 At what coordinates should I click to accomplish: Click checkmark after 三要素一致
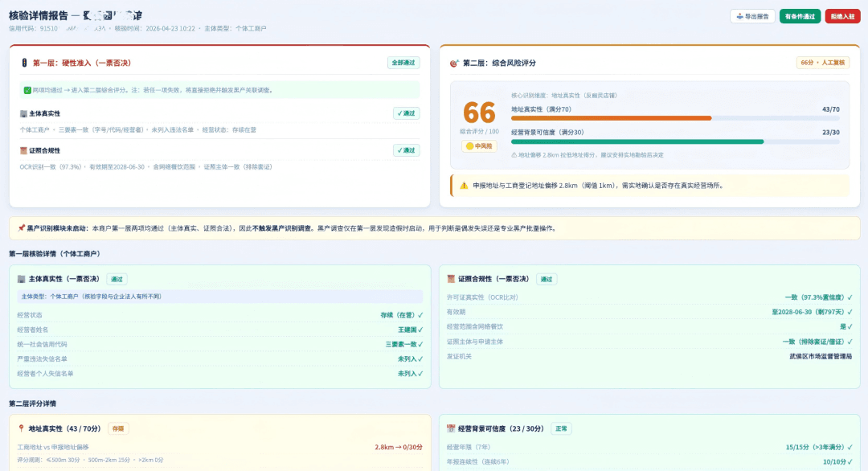point(420,344)
